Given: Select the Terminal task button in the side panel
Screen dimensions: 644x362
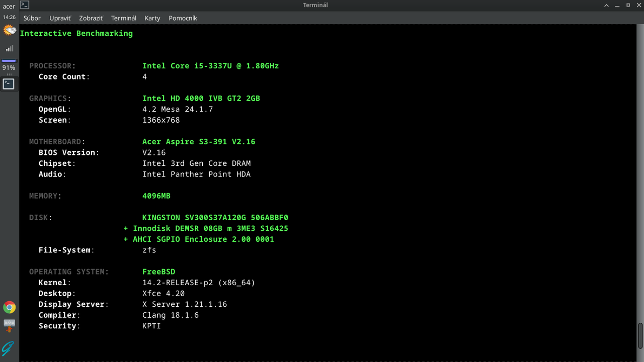Looking at the screenshot, I should pyautogui.click(x=9, y=84).
